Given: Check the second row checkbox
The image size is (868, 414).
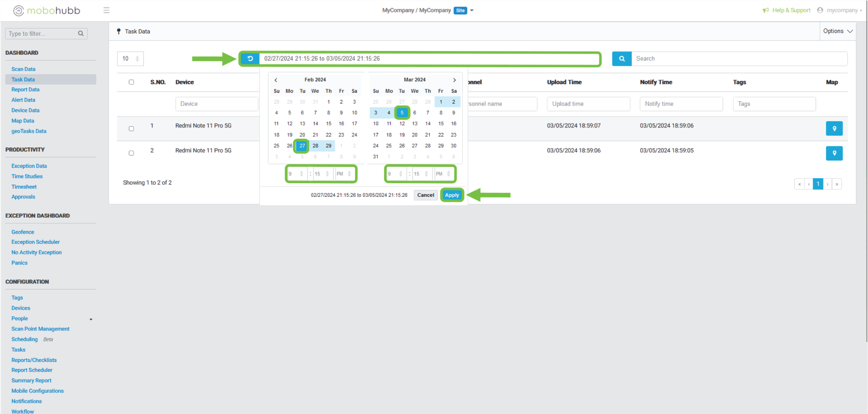Looking at the screenshot, I should click(131, 153).
